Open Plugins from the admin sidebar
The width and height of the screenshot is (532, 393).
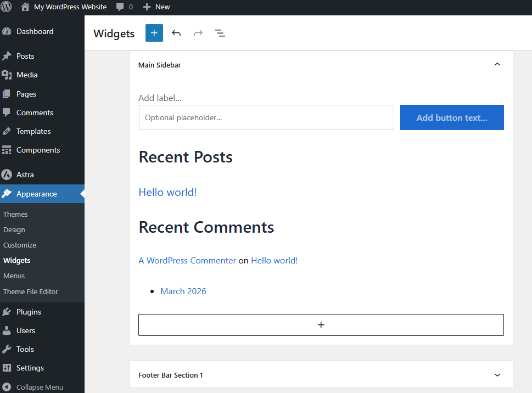coord(29,312)
